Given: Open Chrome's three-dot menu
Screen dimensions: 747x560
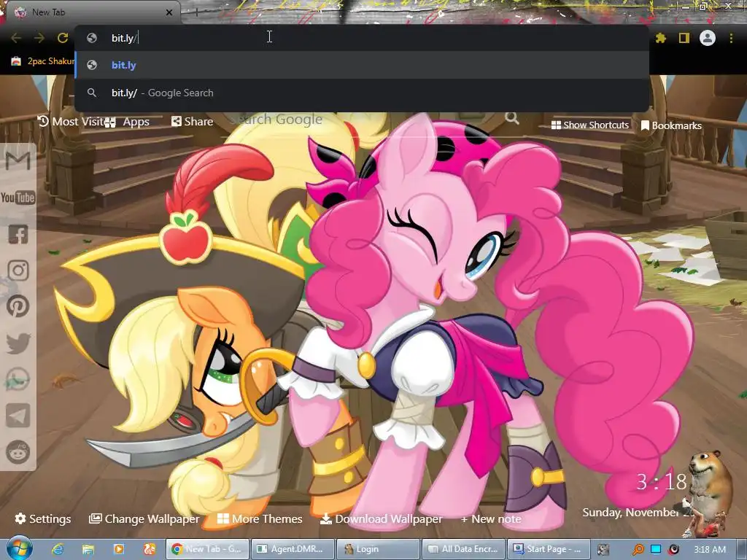Looking at the screenshot, I should tap(731, 38).
